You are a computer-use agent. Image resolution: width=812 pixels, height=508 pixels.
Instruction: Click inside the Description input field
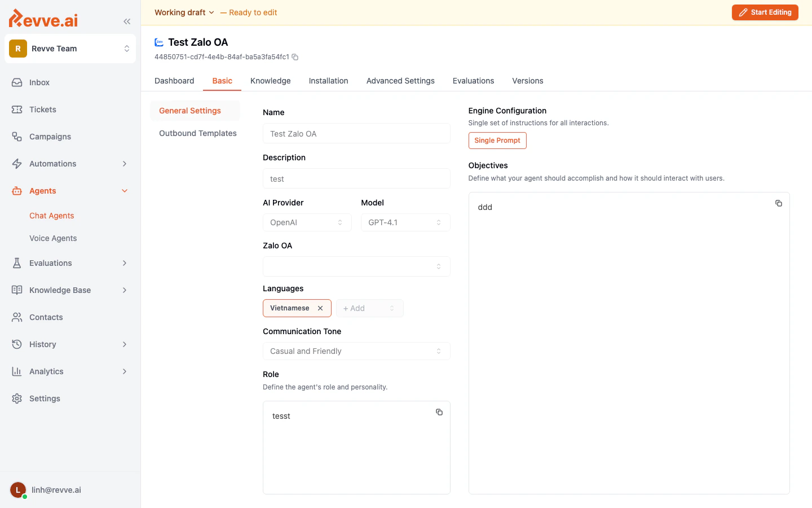[356, 178]
